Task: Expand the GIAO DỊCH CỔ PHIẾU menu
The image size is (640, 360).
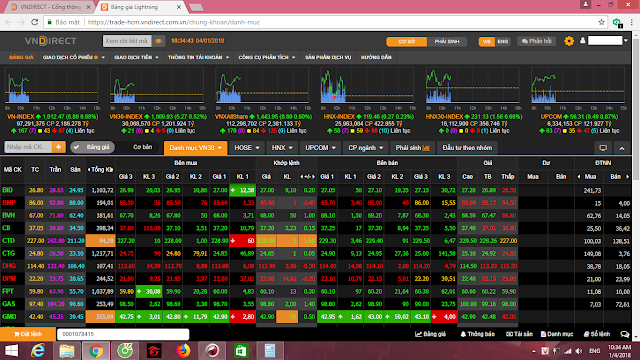Action: point(73,57)
